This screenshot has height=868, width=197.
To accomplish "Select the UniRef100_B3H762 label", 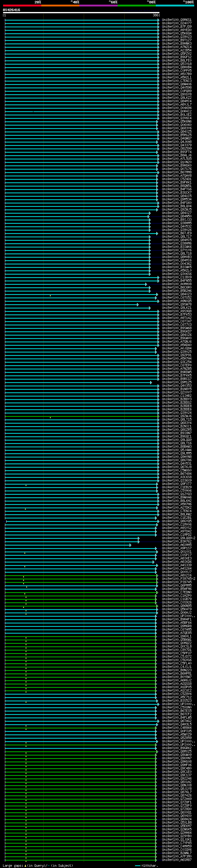I will [177, 542].
